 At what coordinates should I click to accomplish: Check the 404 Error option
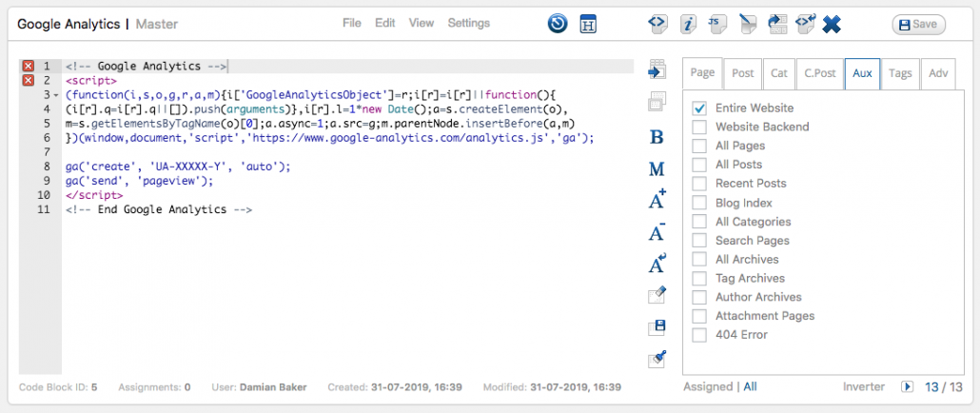(699, 335)
